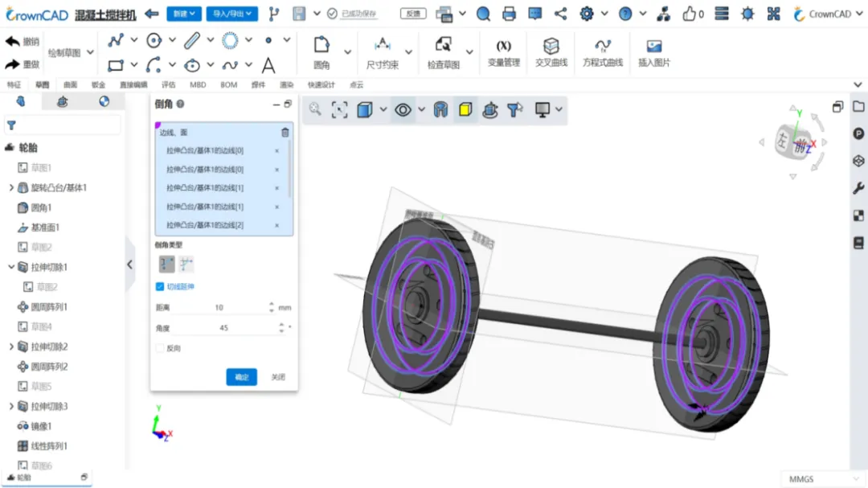Click the zoom-to-fit viewport icon
Viewport: 868px width, 488px height.
coord(339,109)
